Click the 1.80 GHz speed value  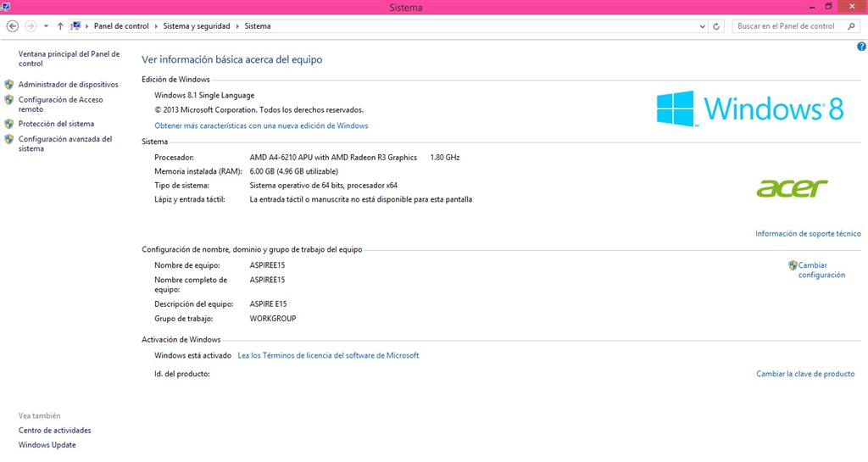click(x=445, y=157)
